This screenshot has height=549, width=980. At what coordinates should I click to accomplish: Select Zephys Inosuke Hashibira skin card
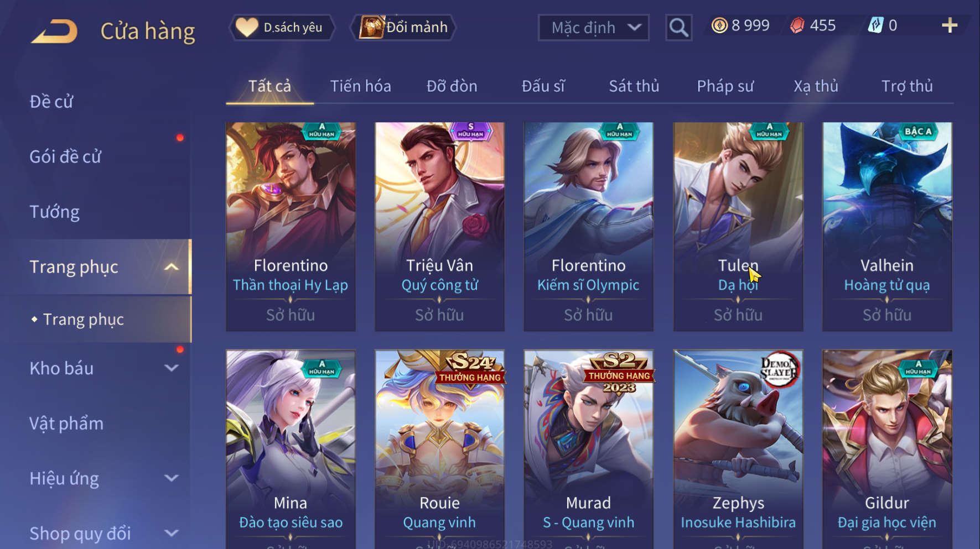(x=738, y=449)
